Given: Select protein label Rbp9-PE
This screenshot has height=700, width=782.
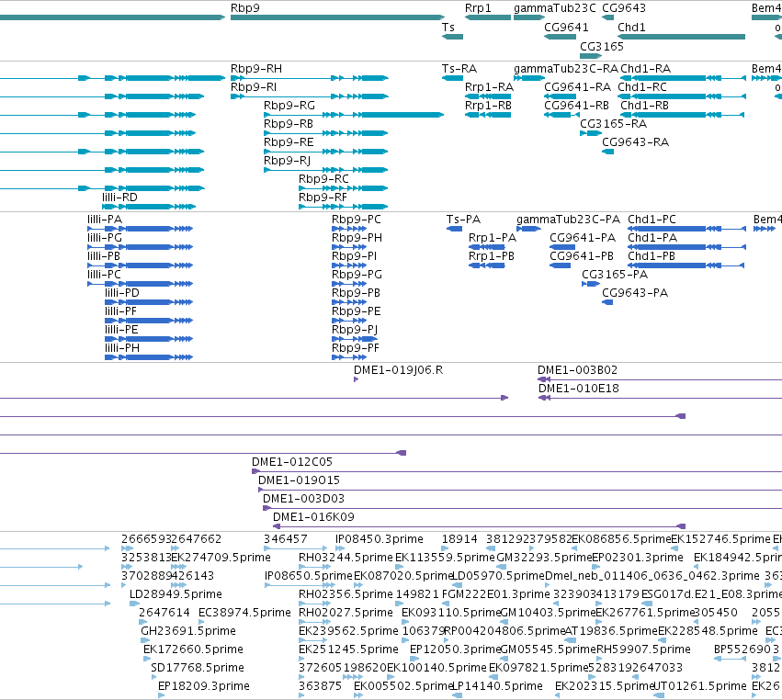Looking at the screenshot, I should (x=357, y=311).
